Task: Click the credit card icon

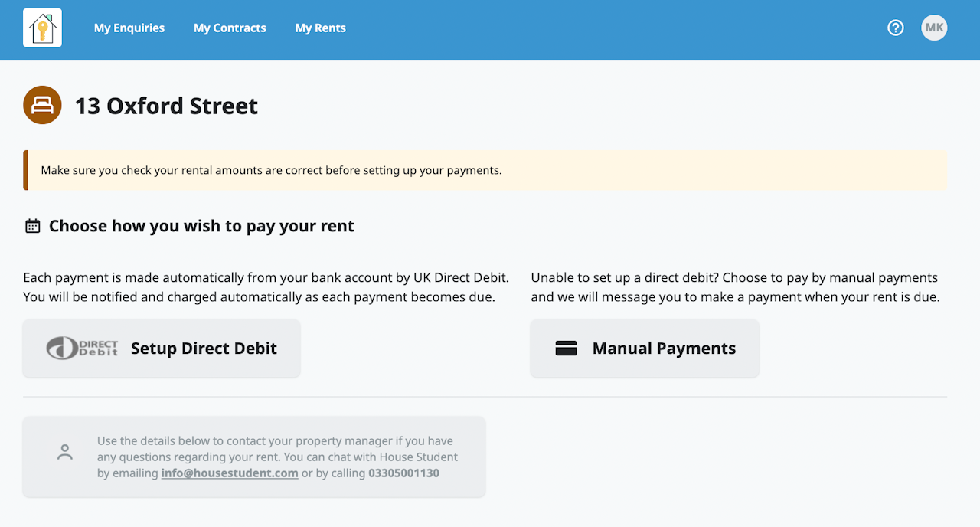Action: (566, 349)
